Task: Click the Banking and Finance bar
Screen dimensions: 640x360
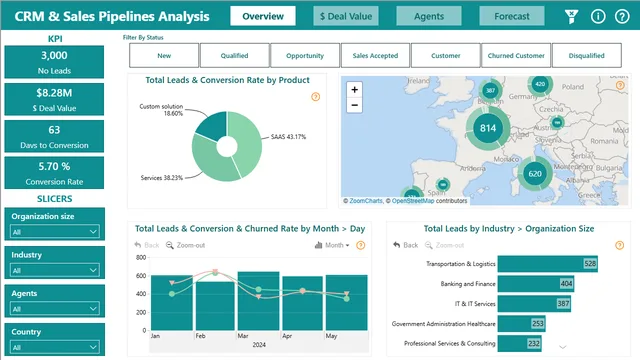Action: (x=536, y=284)
